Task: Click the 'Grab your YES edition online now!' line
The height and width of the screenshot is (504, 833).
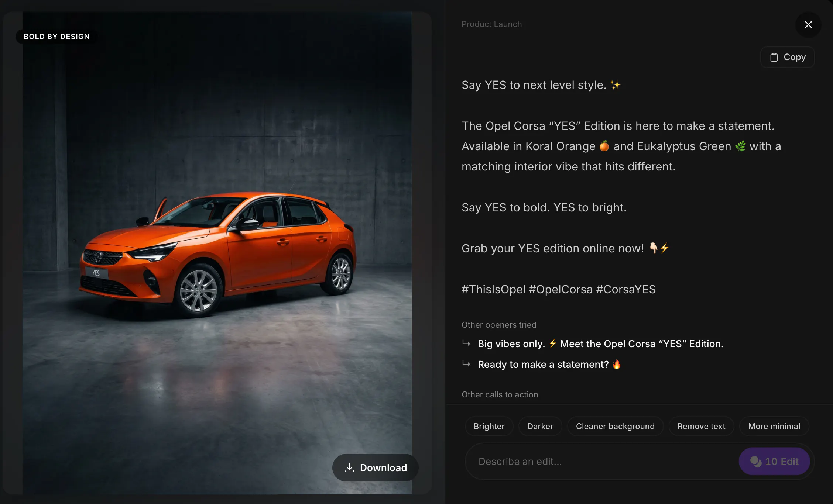Action: (x=565, y=248)
